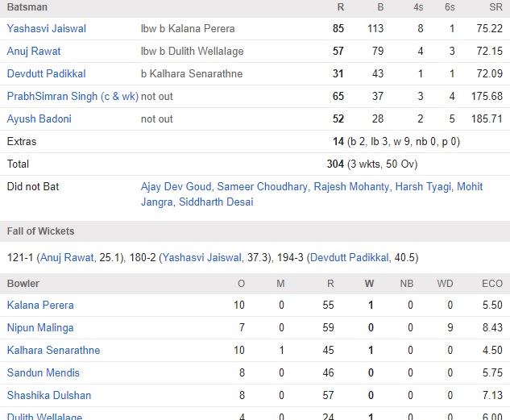The image size is (510, 420).
Task: Select Sandun Mendis bowler link
Action: point(44,372)
